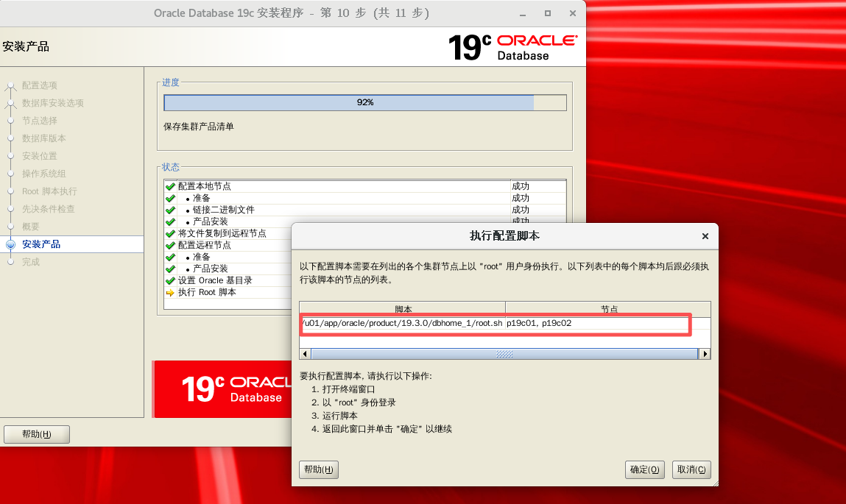Click green check icon beside 配置远程节点

[x=171, y=246]
